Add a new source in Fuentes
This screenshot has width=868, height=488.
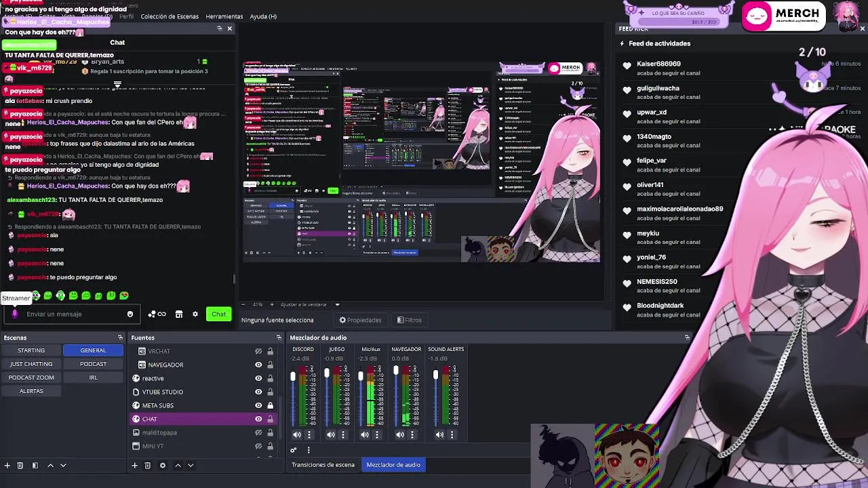134,466
